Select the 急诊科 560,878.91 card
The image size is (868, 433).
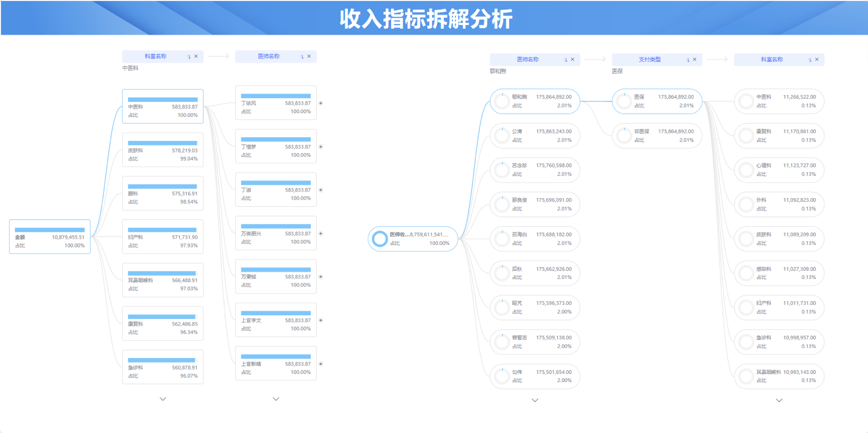163,367
